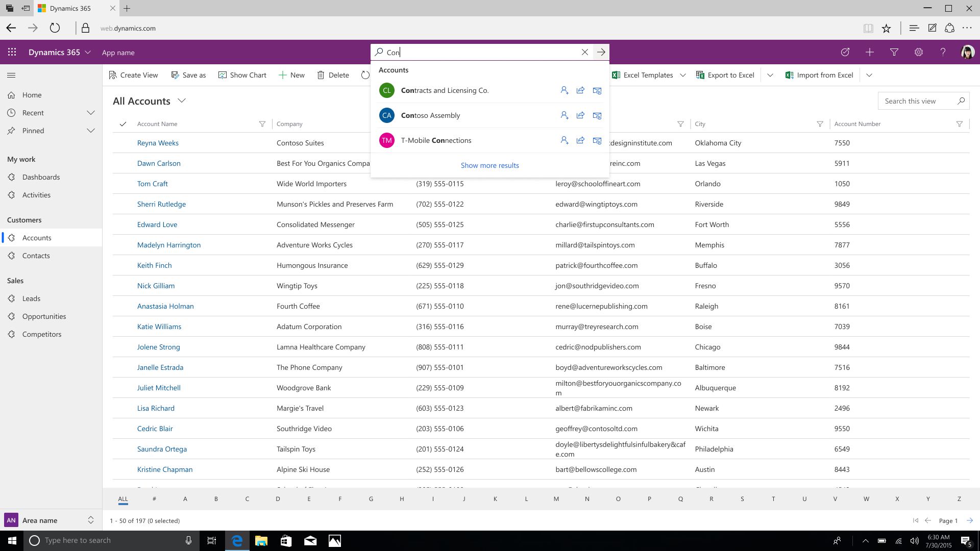
Task: Click the letter B pagination tab
Action: (216, 498)
